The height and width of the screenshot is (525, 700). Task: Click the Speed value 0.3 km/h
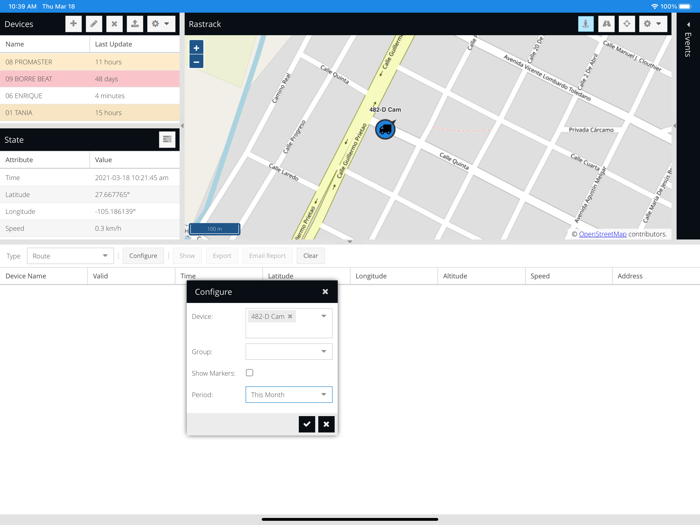108,229
